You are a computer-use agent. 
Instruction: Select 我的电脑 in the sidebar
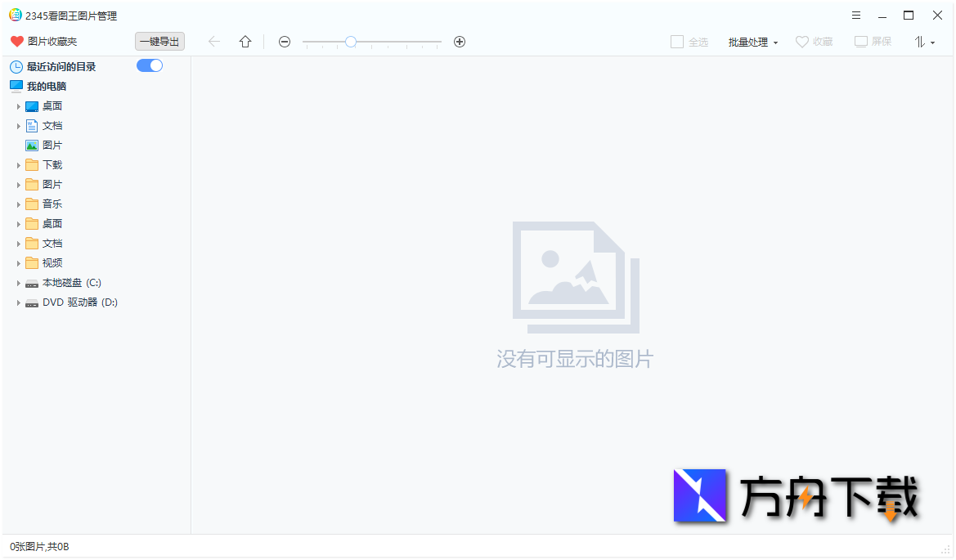coord(45,85)
